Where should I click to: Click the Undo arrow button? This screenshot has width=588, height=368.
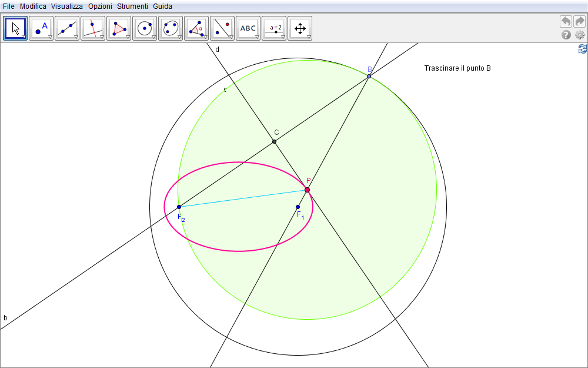(x=566, y=21)
